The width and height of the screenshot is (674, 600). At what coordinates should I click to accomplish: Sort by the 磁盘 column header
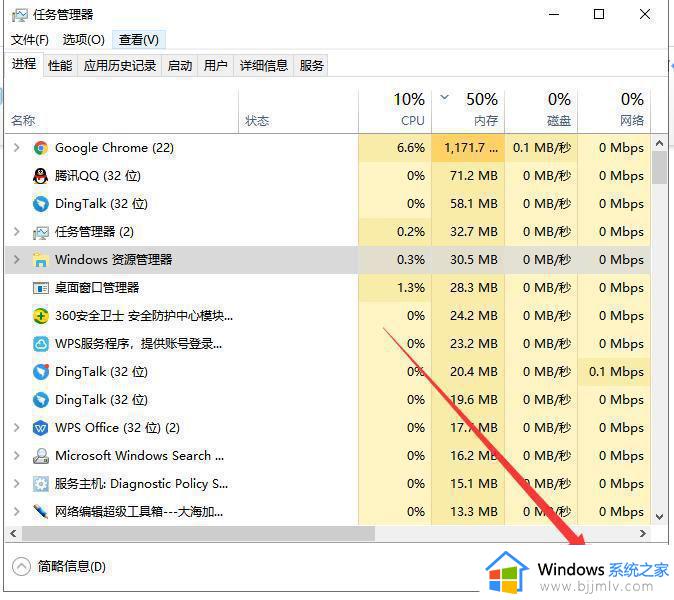(x=541, y=110)
